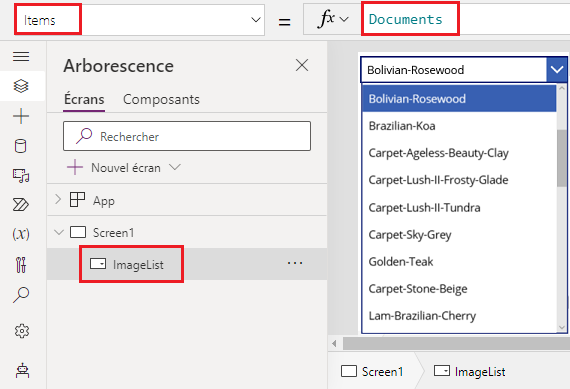Switch to the Écrans tab
The width and height of the screenshot is (570, 389).
(84, 99)
